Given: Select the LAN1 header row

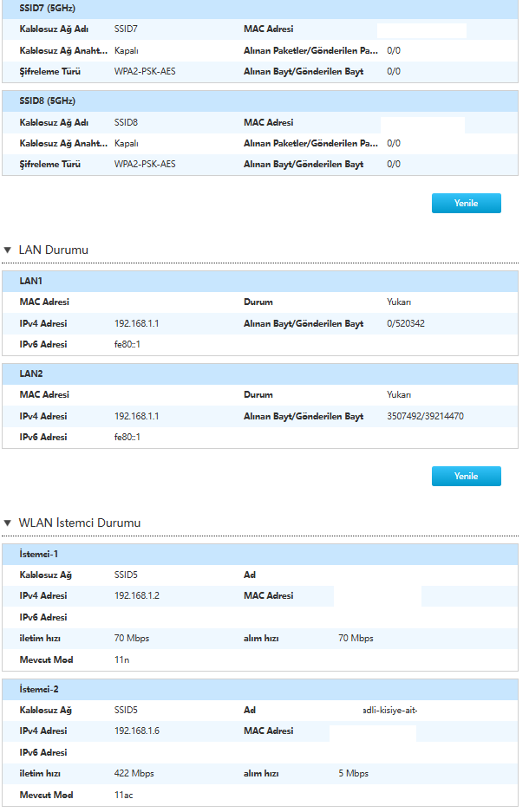Looking at the screenshot, I should (x=260, y=281).
